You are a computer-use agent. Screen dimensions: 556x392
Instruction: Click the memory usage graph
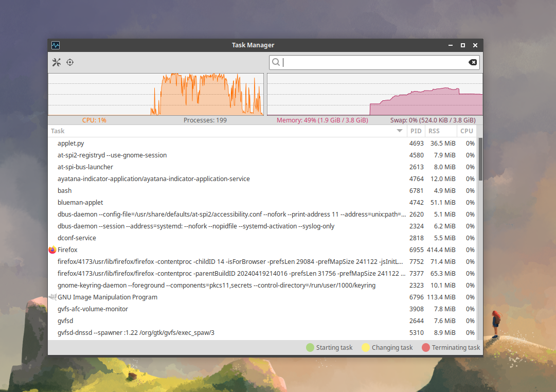[375, 94]
